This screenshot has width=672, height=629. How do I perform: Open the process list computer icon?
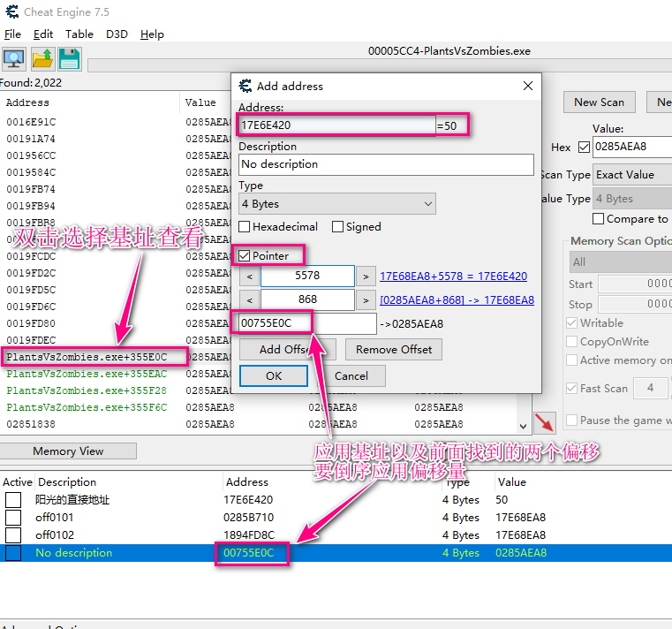tap(15, 59)
